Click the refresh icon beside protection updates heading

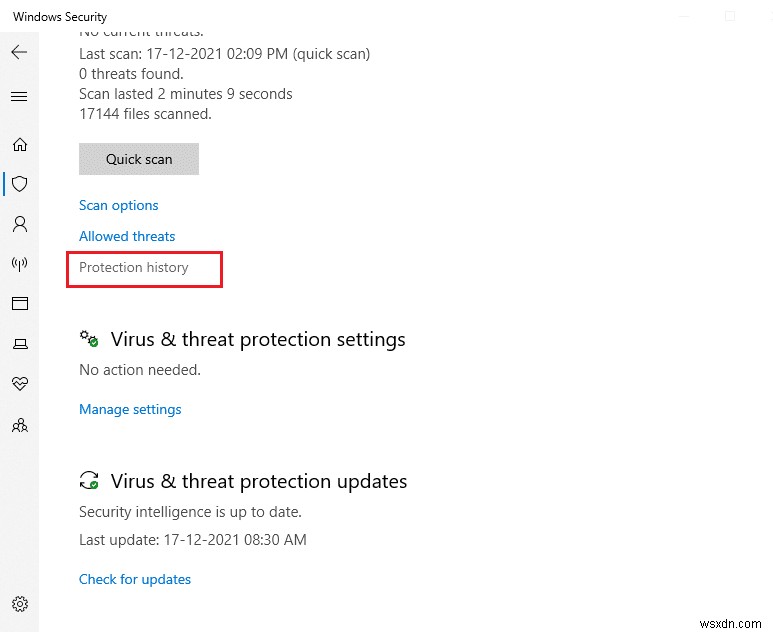89,481
